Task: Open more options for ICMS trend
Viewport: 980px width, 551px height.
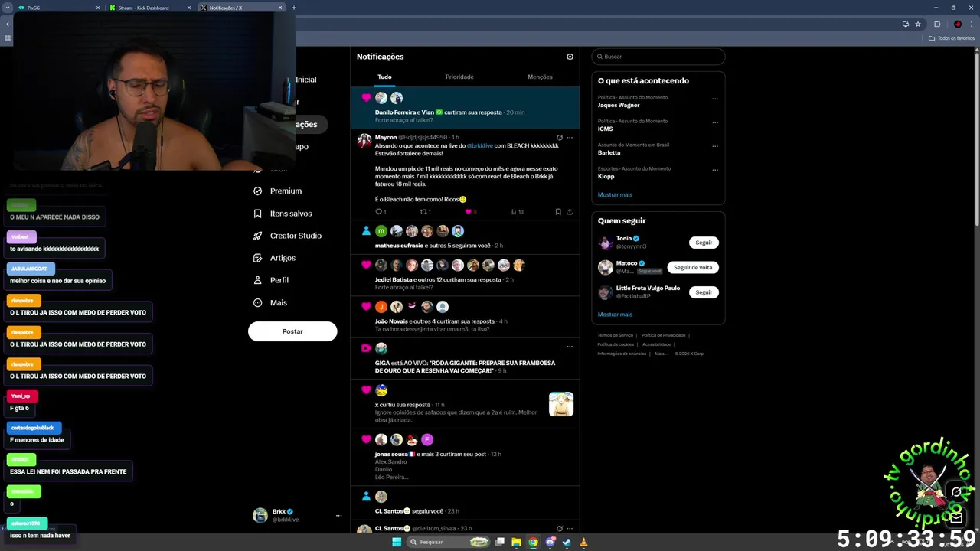Action: click(x=715, y=122)
